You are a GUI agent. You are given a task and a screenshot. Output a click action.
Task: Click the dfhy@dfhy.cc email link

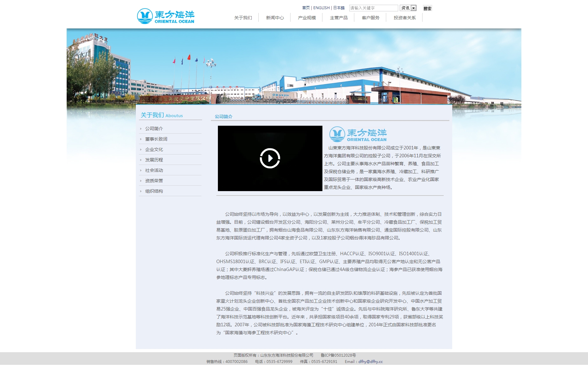point(370,362)
